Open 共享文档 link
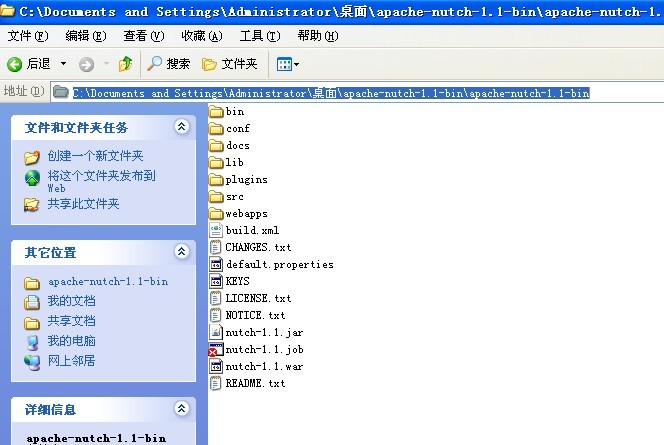This screenshot has width=664, height=445. (x=72, y=321)
